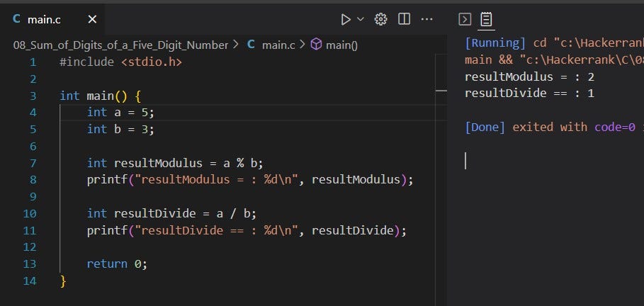Select the main.c editor tab
644x306 pixels.
point(52,19)
